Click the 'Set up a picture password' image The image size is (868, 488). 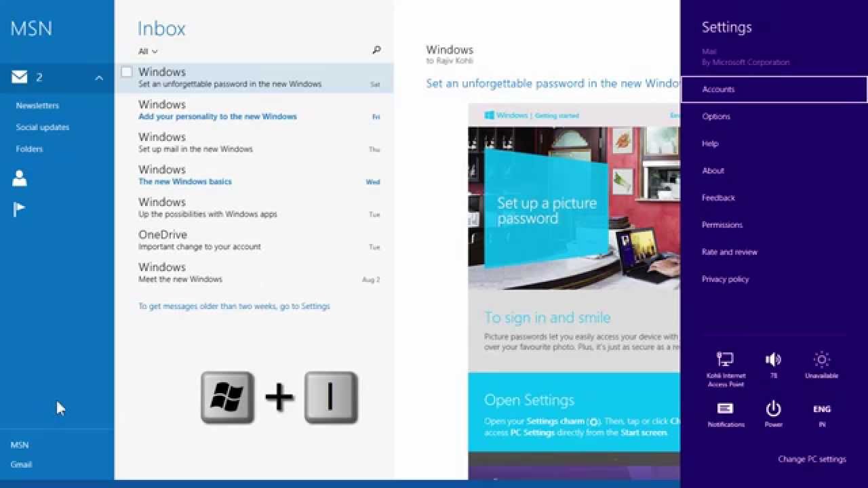tap(574, 208)
